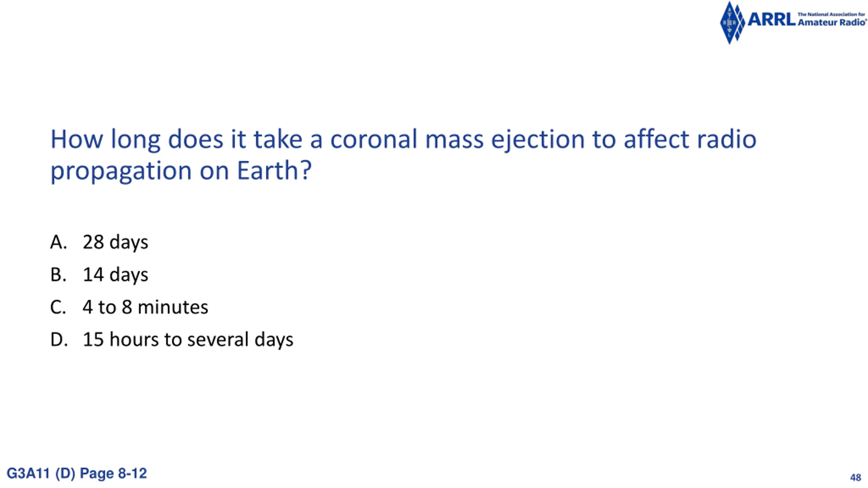
Task: Click slide number 48
Action: click(x=855, y=477)
